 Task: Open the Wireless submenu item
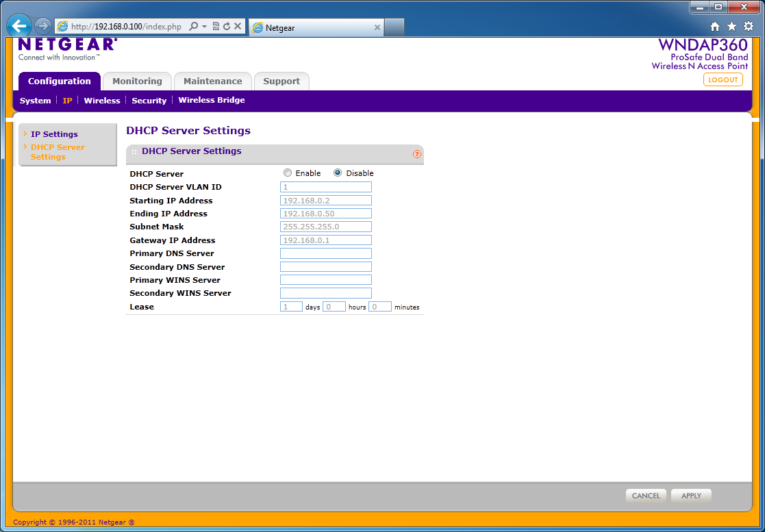tap(102, 101)
